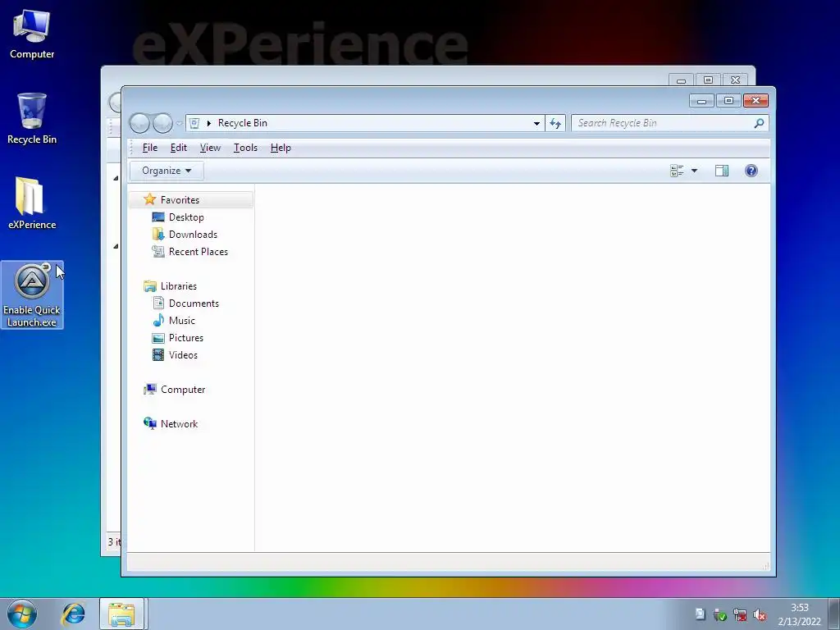Select the Recycle Bin desktop icon
Image resolution: width=840 pixels, height=630 pixels.
point(32,118)
